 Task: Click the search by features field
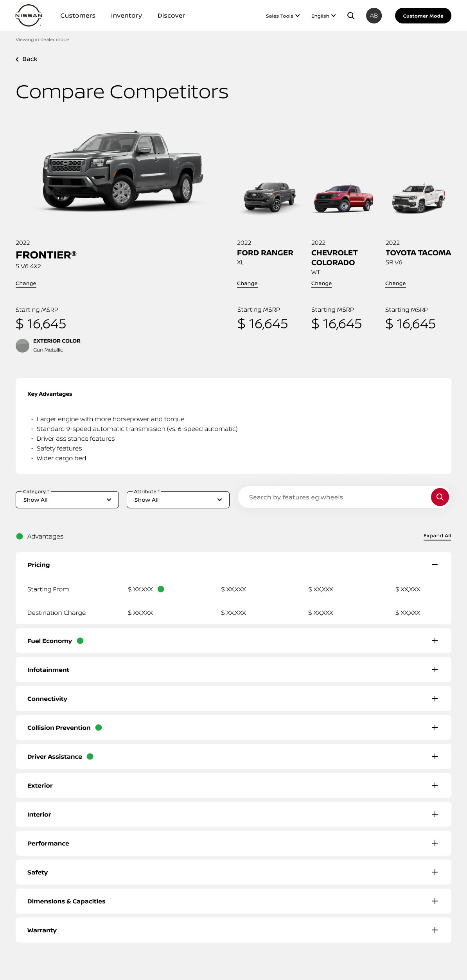[334, 497]
